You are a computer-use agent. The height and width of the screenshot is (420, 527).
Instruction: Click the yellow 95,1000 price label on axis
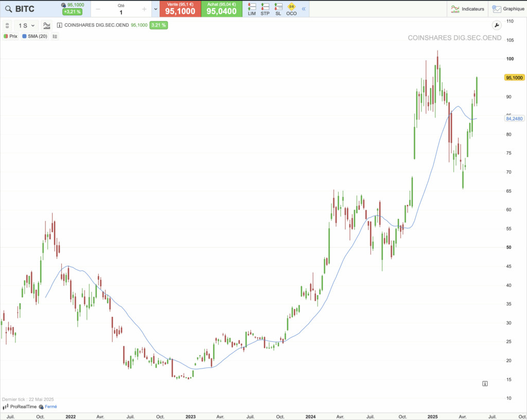pos(515,78)
